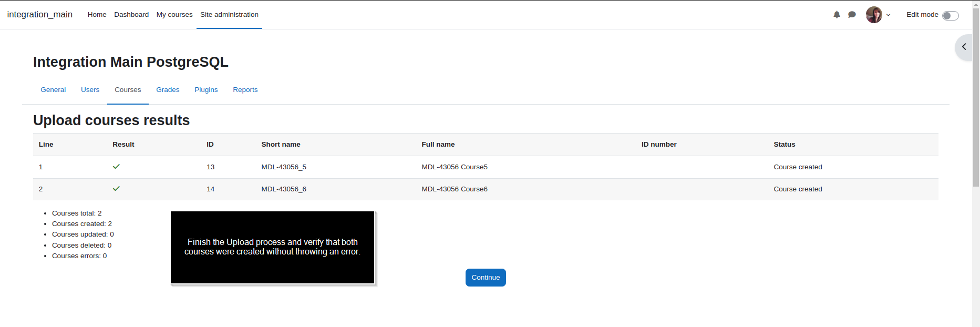Click 'Courses errors: 0' summary item
The image size is (980, 327).
79,256
